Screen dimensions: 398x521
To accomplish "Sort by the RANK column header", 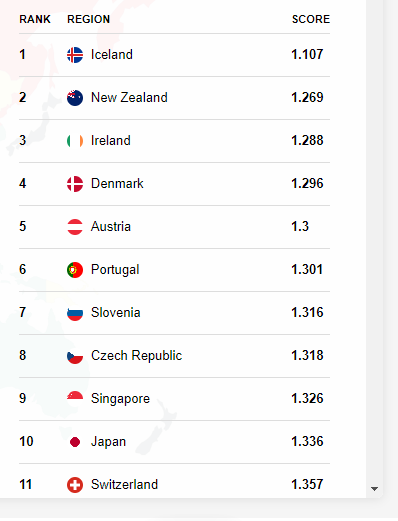I will coord(35,19).
